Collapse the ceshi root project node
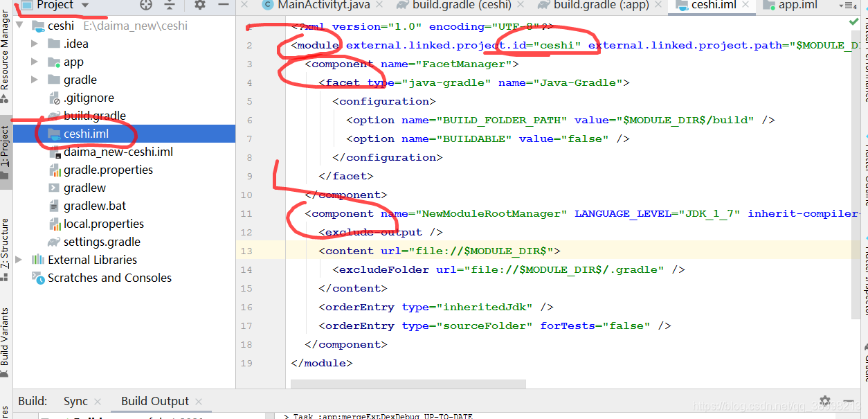The width and height of the screenshot is (868, 419). (21, 26)
